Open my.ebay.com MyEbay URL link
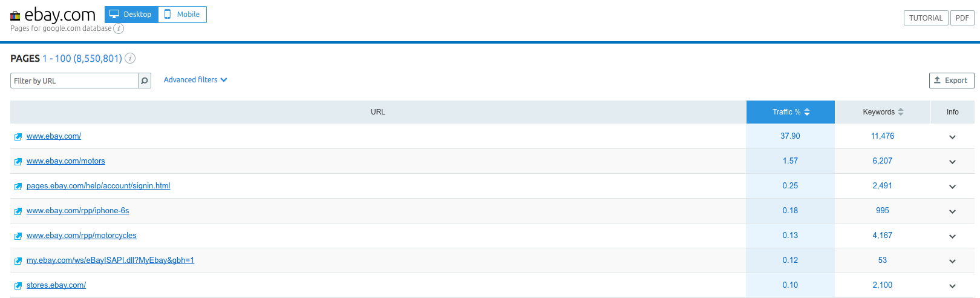The image size is (980, 298). click(x=110, y=260)
